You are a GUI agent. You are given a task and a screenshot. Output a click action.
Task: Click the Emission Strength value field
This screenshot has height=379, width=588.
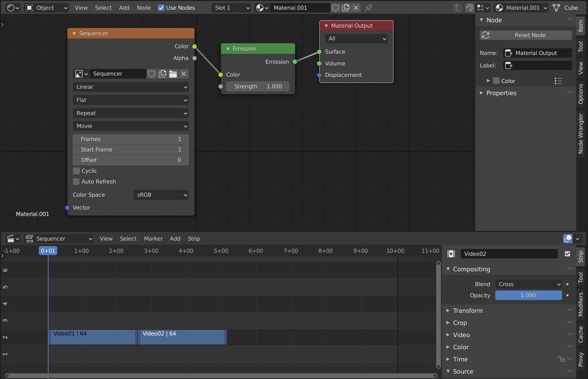click(x=258, y=87)
